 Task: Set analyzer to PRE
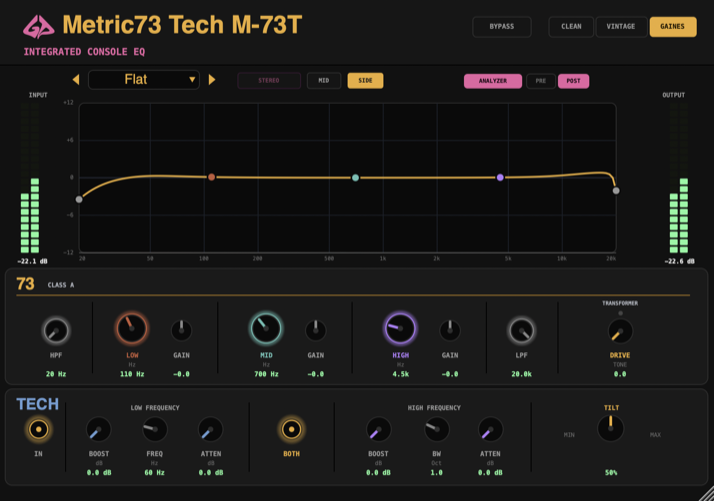[x=541, y=81]
